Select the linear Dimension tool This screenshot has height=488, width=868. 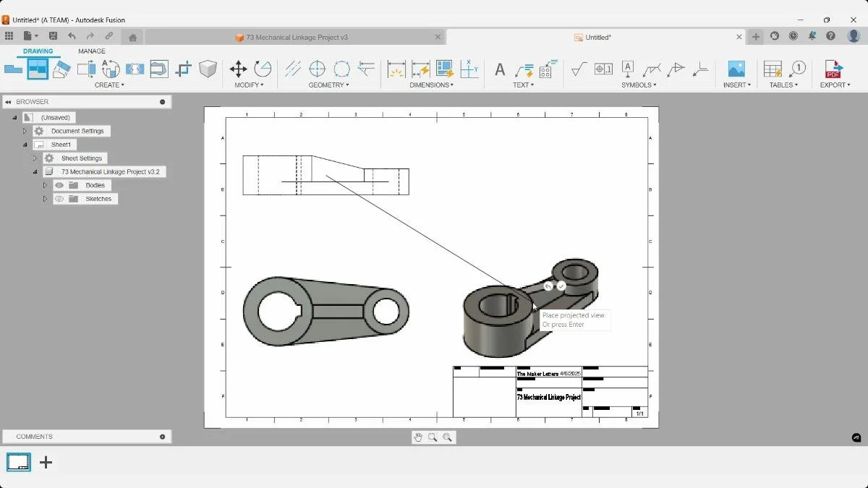(x=396, y=69)
